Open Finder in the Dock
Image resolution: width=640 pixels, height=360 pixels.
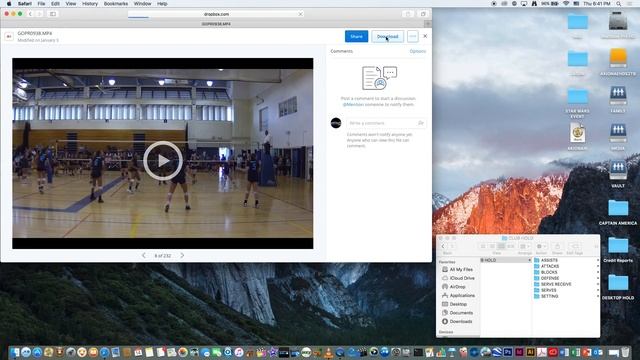click(15, 352)
